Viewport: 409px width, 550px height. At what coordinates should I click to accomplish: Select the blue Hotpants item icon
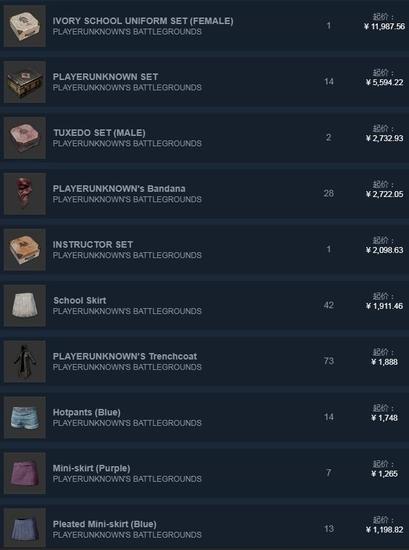coord(25,417)
